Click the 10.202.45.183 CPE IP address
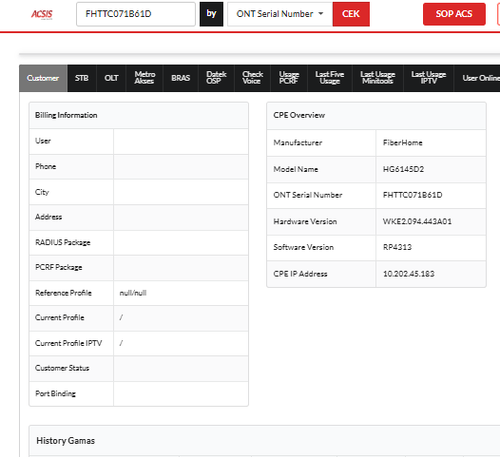This screenshot has width=500, height=457. (409, 274)
